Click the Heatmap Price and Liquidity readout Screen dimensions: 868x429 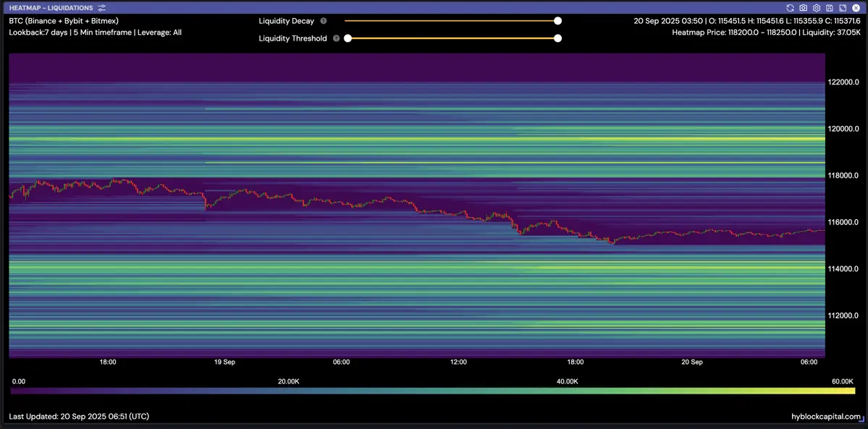click(x=767, y=33)
